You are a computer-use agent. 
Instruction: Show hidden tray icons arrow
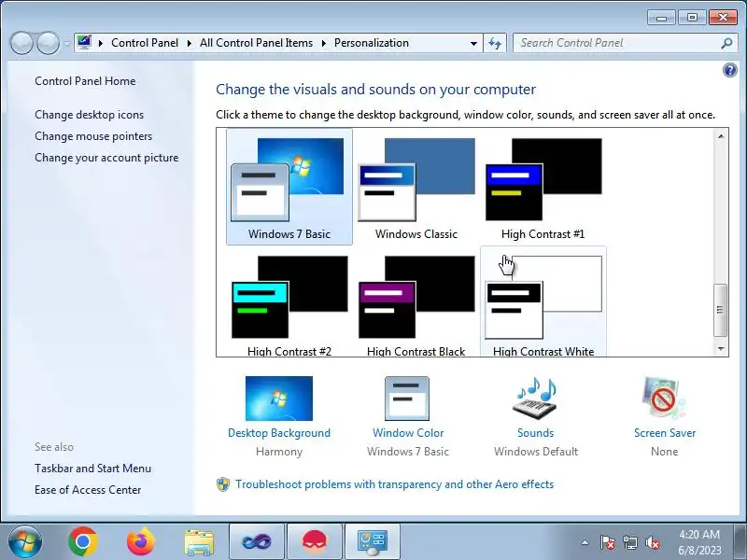585,542
